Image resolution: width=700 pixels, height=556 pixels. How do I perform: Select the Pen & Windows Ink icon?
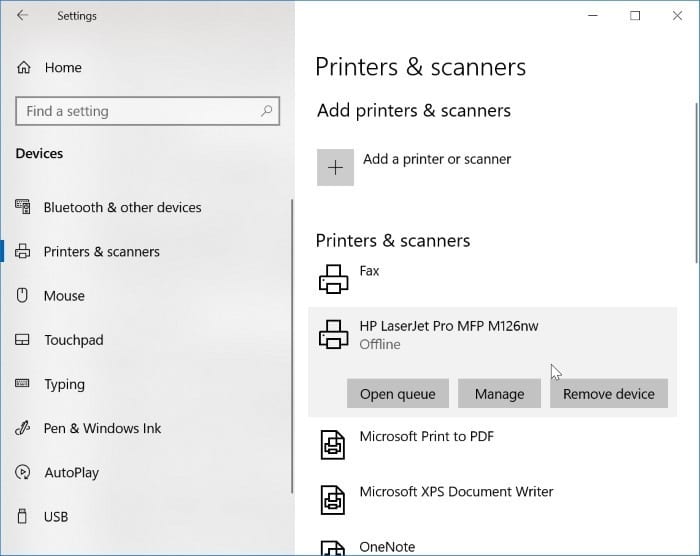point(22,428)
